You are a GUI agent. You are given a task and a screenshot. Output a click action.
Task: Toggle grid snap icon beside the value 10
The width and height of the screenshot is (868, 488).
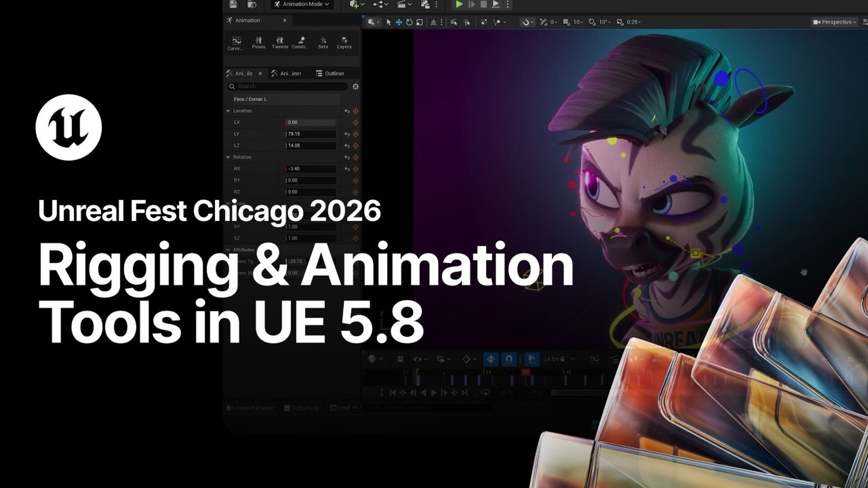coord(566,22)
